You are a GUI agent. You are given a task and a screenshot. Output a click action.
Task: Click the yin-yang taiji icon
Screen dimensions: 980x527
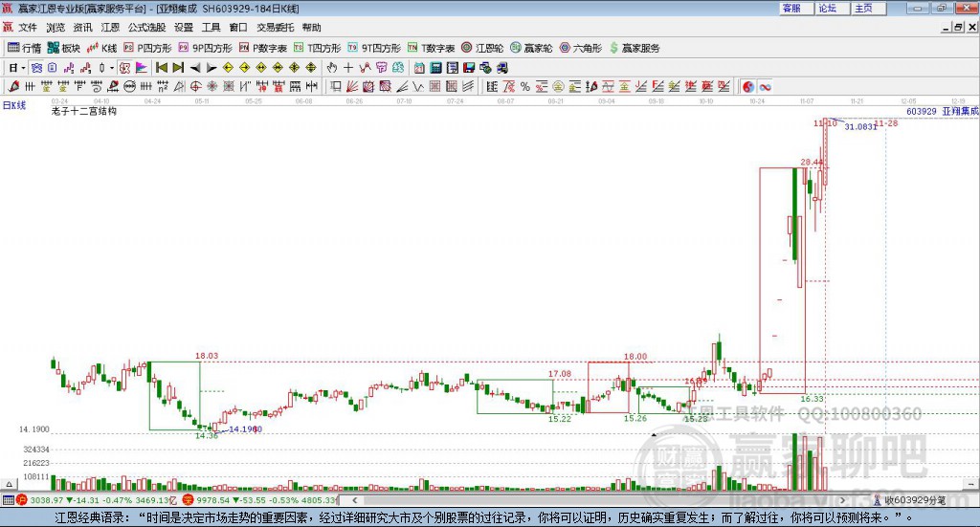tap(748, 87)
